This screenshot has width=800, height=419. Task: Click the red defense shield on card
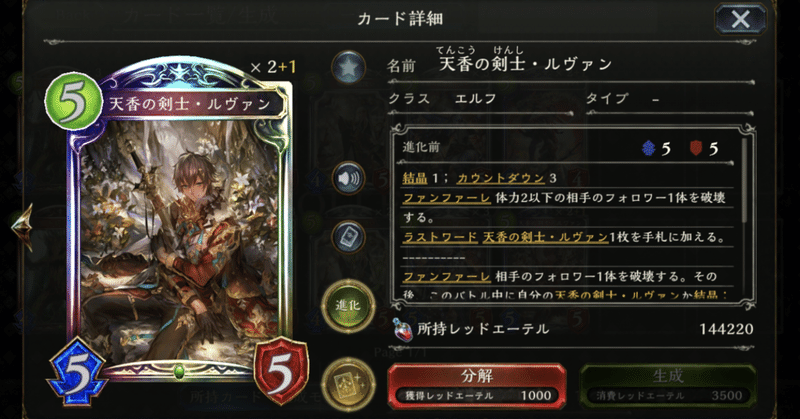pyautogui.click(x=281, y=371)
